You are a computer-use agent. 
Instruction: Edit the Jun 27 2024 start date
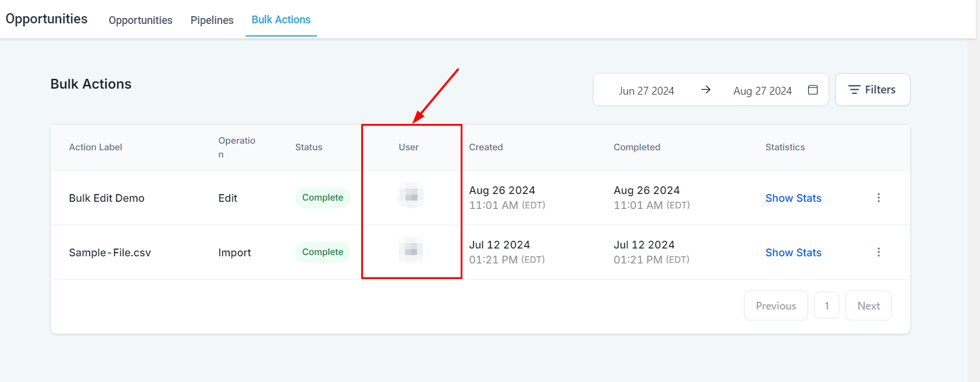point(646,91)
